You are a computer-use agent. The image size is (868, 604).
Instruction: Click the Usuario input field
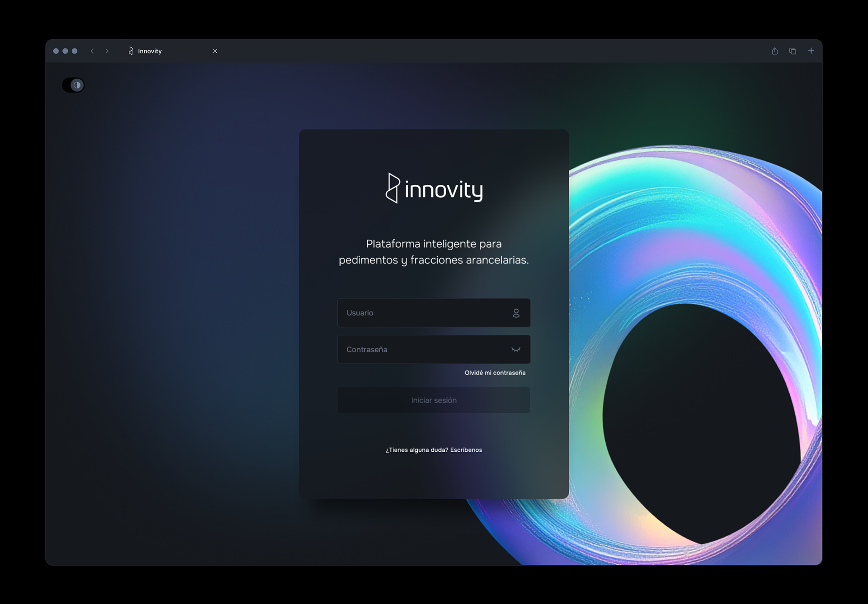[x=434, y=313]
